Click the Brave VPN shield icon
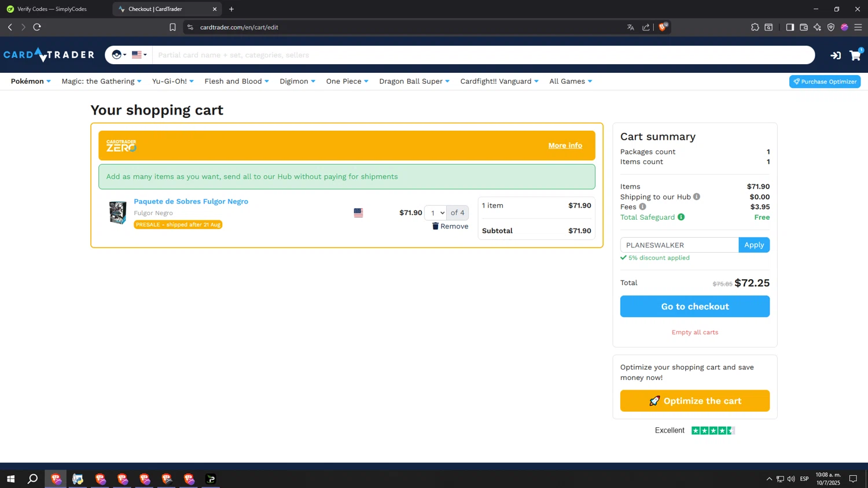 click(831, 27)
